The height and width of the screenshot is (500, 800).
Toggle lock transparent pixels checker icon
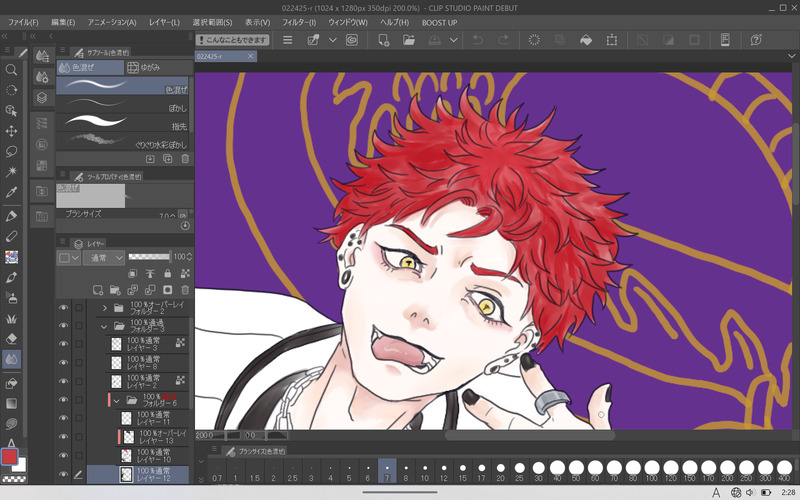[185, 274]
